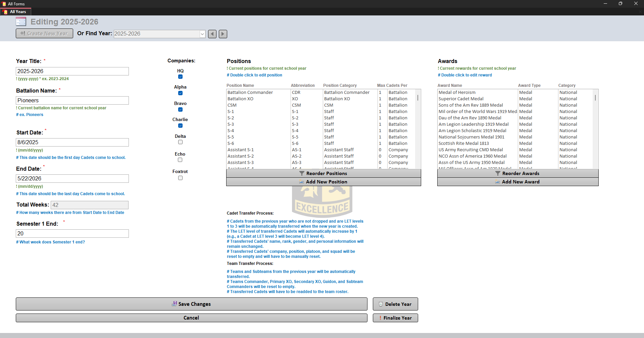This screenshot has height=338, width=644.
Task: Click the Award Type column header
Action: click(x=529, y=86)
